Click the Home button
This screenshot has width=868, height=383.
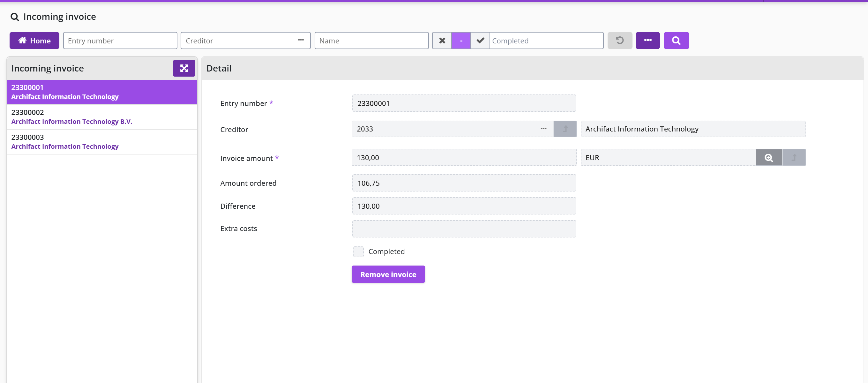tap(34, 41)
